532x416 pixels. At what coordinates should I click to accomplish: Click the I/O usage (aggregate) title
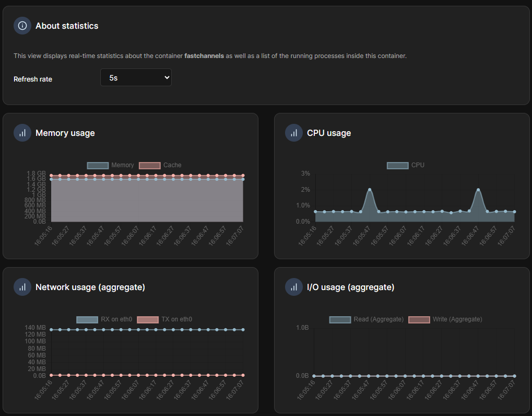click(x=350, y=287)
